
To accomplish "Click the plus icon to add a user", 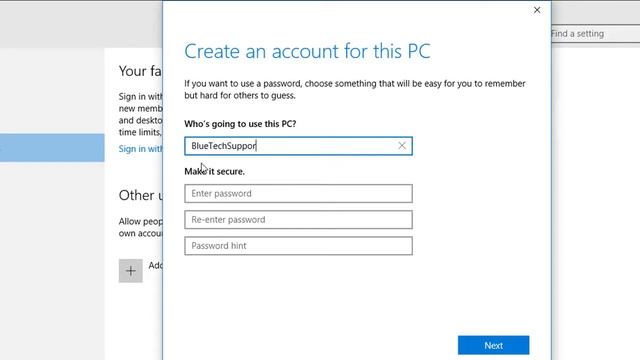I will (x=131, y=271).
